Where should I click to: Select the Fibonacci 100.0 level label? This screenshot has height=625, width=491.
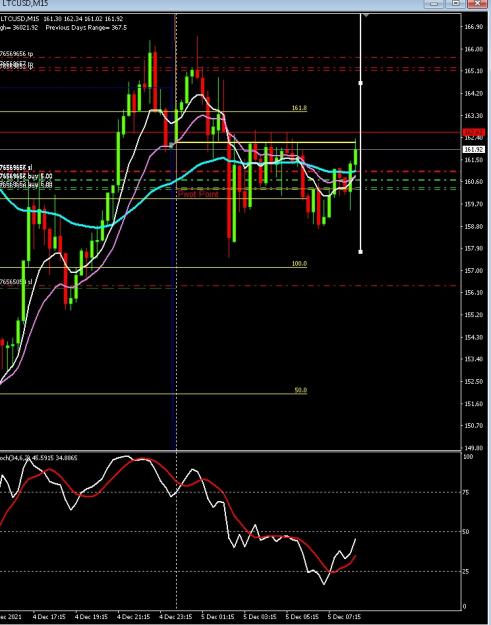point(299,264)
